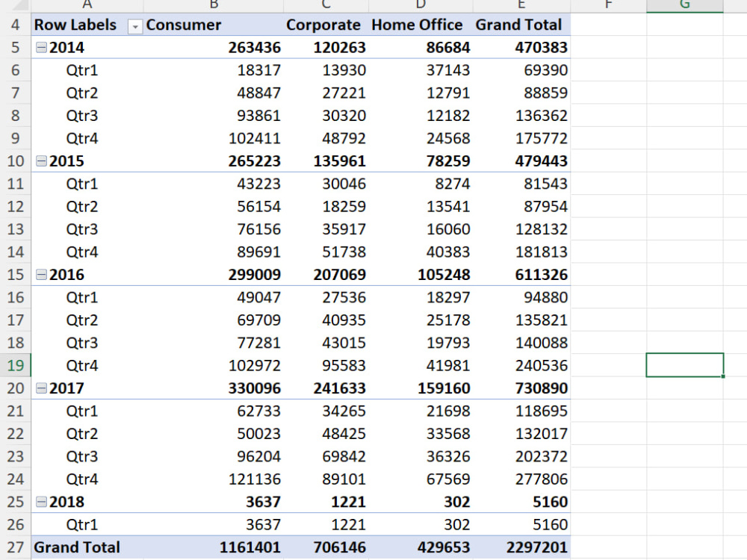Click the Qtr4 label under 2016
Image resolution: width=747 pixels, height=560 pixels.
pyautogui.click(x=82, y=365)
